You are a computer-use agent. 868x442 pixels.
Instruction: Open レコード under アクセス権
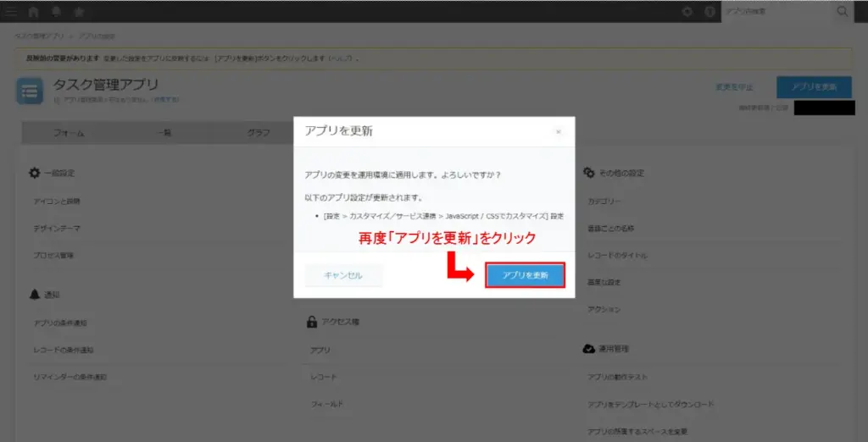click(324, 378)
